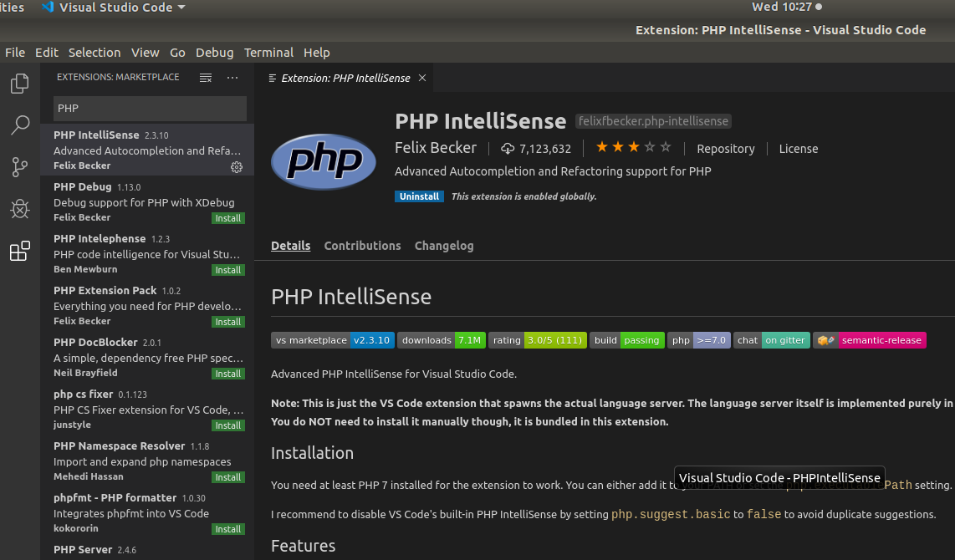Click the PHP IntelliSense manage gear icon
The image size is (955, 560).
tap(237, 167)
